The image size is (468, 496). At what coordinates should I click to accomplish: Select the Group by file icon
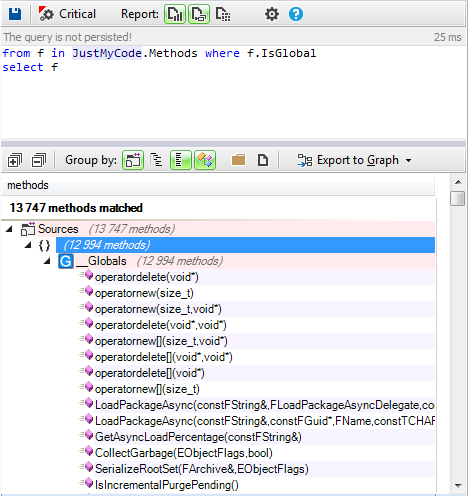(x=263, y=160)
